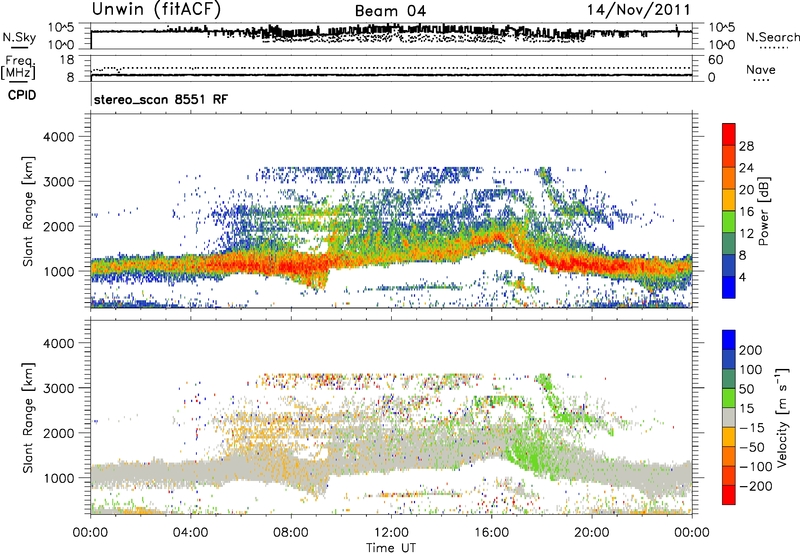The image size is (800, 554).
Task: Click the 'Velocity [m s-1]' colorbar label
Action: pos(782,417)
